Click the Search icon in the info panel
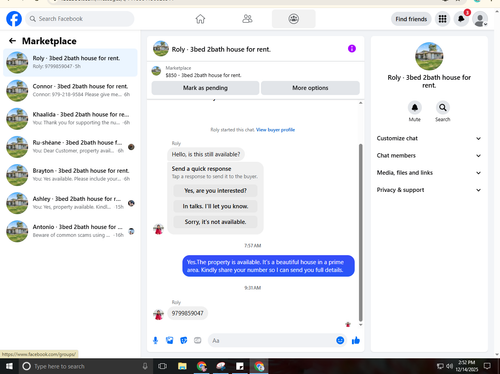The image size is (500, 374). [443, 108]
